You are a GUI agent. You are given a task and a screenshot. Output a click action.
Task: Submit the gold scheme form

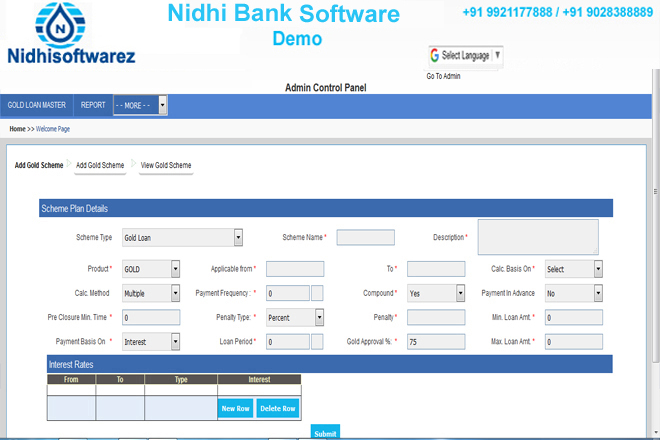[x=325, y=432]
